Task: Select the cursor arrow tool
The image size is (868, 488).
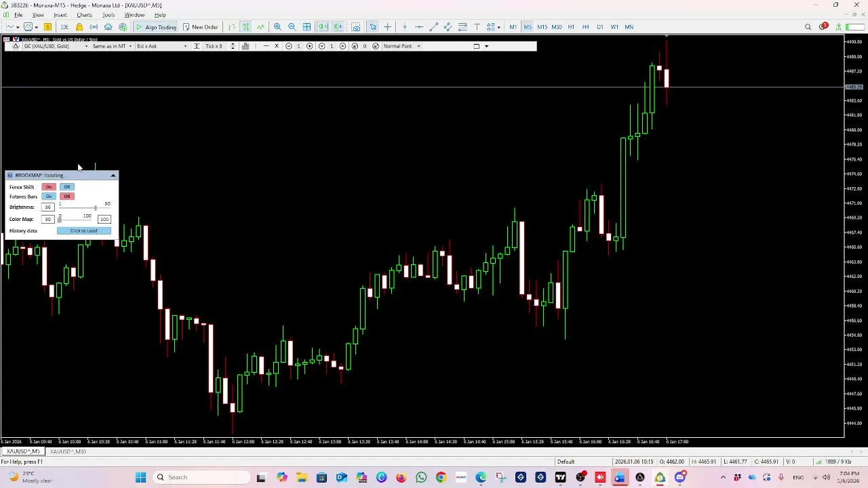Action: (373, 27)
